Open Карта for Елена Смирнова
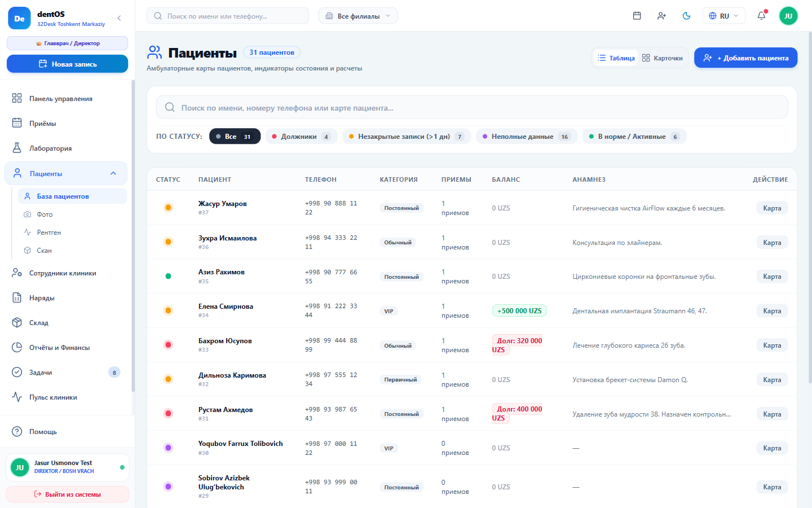The image size is (812, 508). (772, 311)
